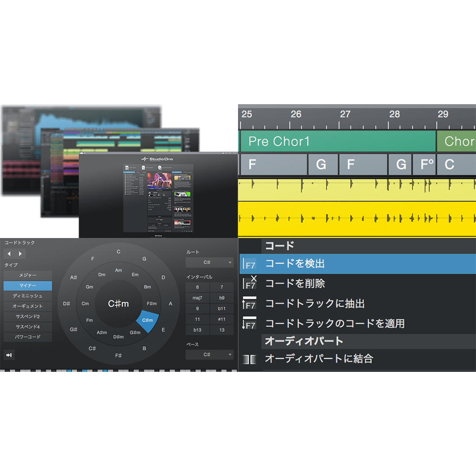Toggle the b13 interval button
Image resolution: width=476 pixels, height=476 pixels.
(197, 330)
